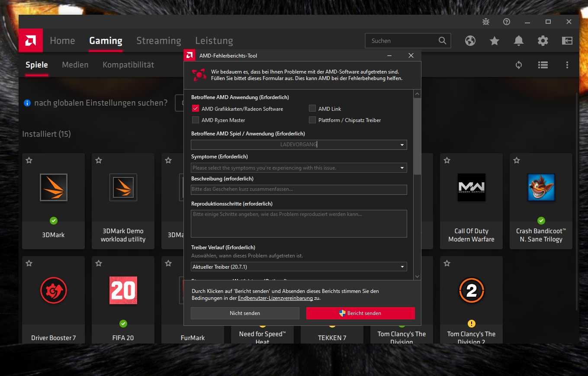Click the FurMark tile label
588x376 pixels.
pos(193,338)
